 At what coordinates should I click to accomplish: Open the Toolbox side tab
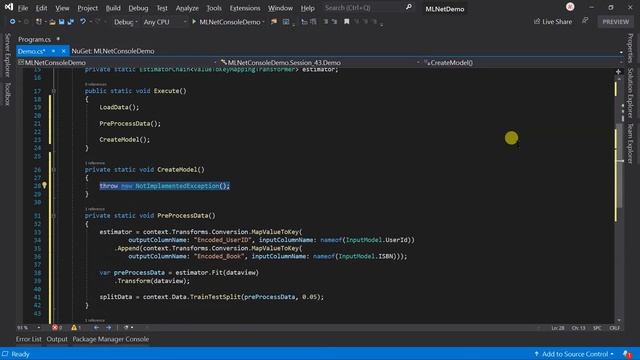tap(7, 94)
